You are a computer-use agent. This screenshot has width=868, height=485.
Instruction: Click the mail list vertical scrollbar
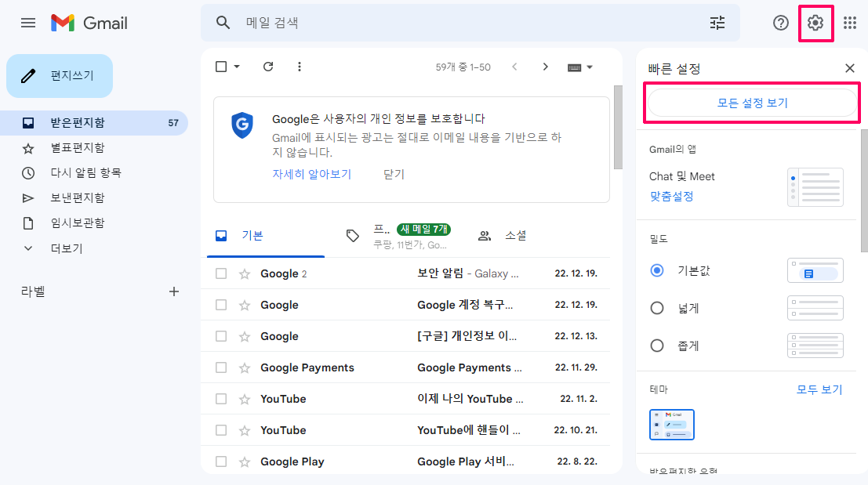(619, 127)
